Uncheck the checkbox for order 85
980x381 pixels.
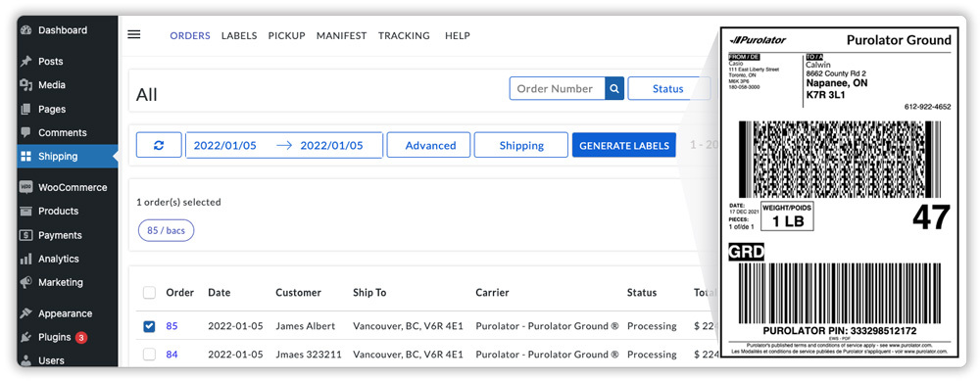(x=149, y=326)
